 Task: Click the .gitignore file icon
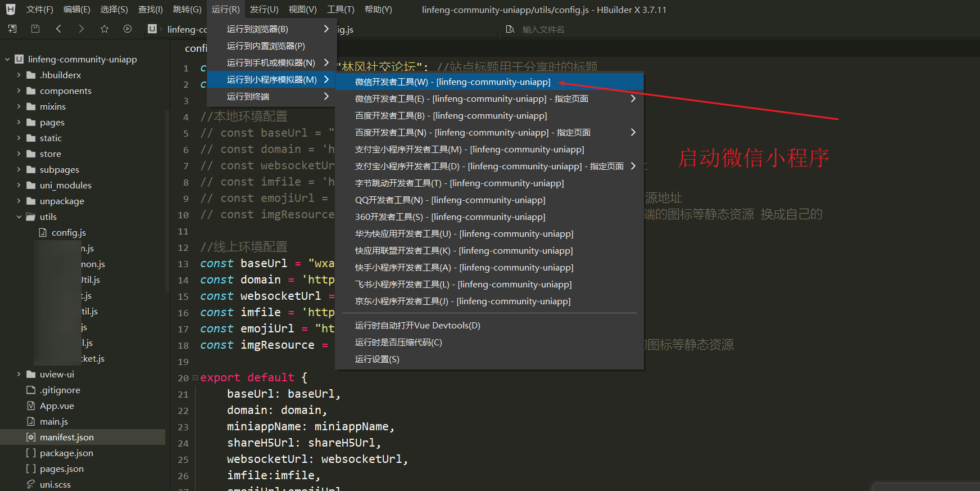pyautogui.click(x=31, y=390)
